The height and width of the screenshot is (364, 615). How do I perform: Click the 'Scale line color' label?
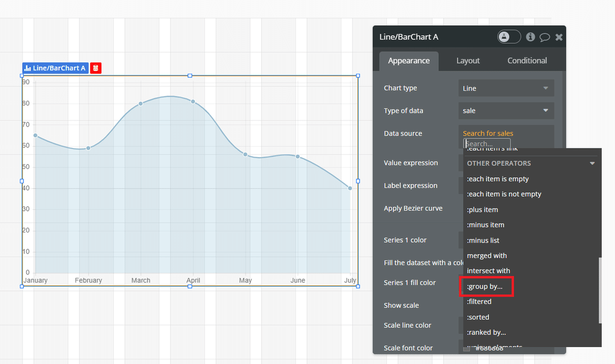coord(407,325)
